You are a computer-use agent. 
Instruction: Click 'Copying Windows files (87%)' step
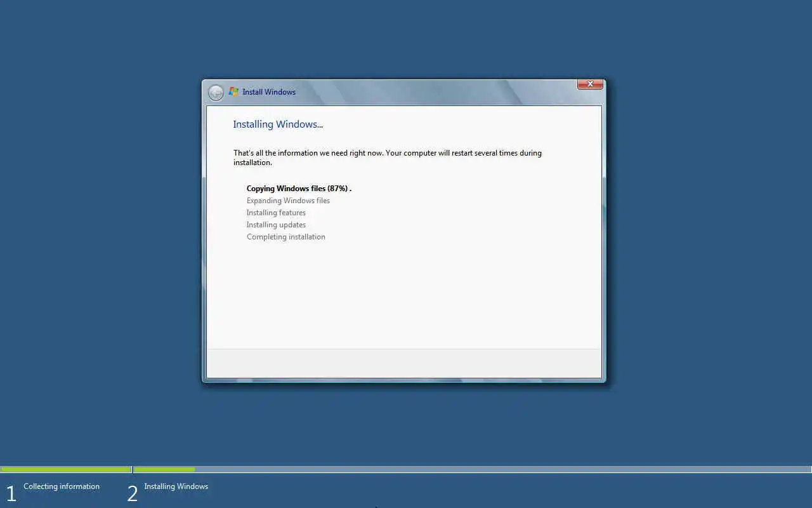point(299,189)
